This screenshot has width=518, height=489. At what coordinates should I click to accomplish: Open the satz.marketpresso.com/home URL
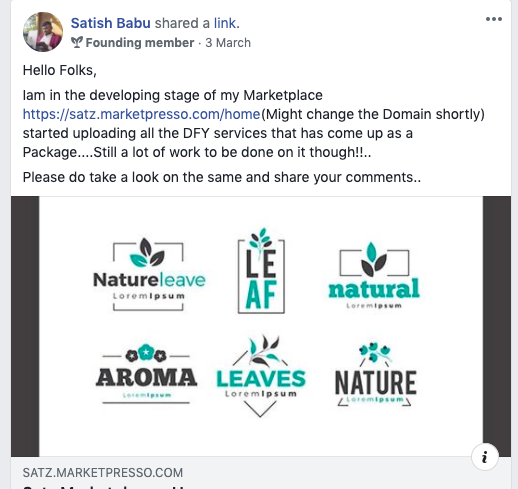[x=141, y=114]
